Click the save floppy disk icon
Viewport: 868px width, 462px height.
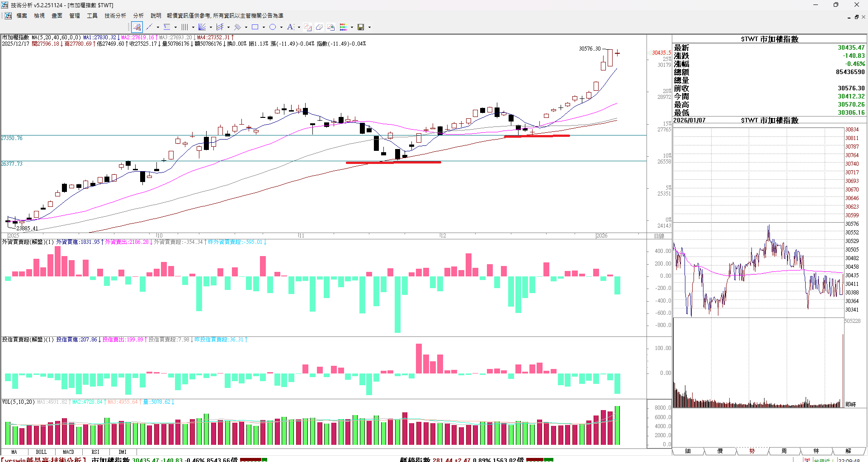361,27
